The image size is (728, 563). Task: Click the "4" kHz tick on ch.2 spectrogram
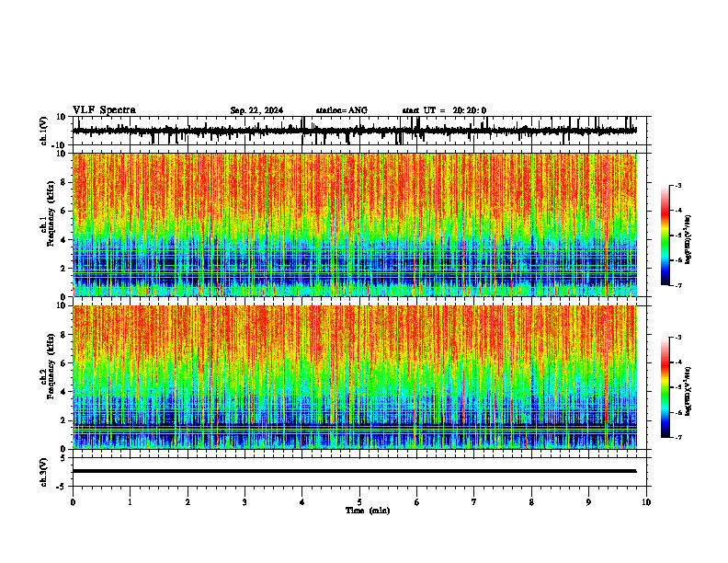63,392
